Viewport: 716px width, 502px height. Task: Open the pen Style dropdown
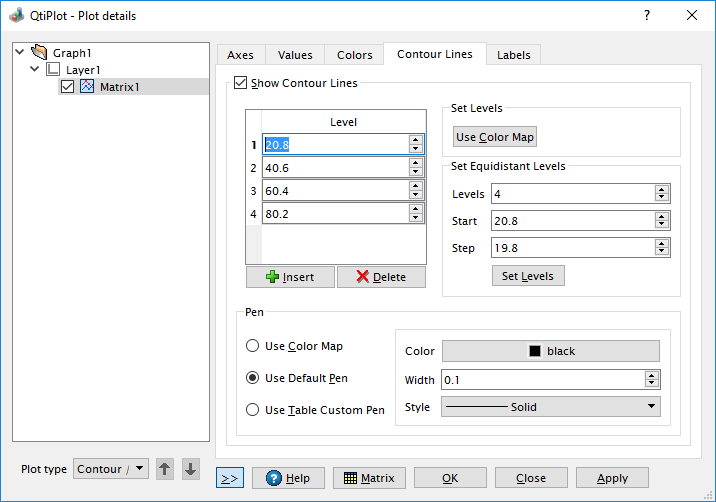click(551, 407)
